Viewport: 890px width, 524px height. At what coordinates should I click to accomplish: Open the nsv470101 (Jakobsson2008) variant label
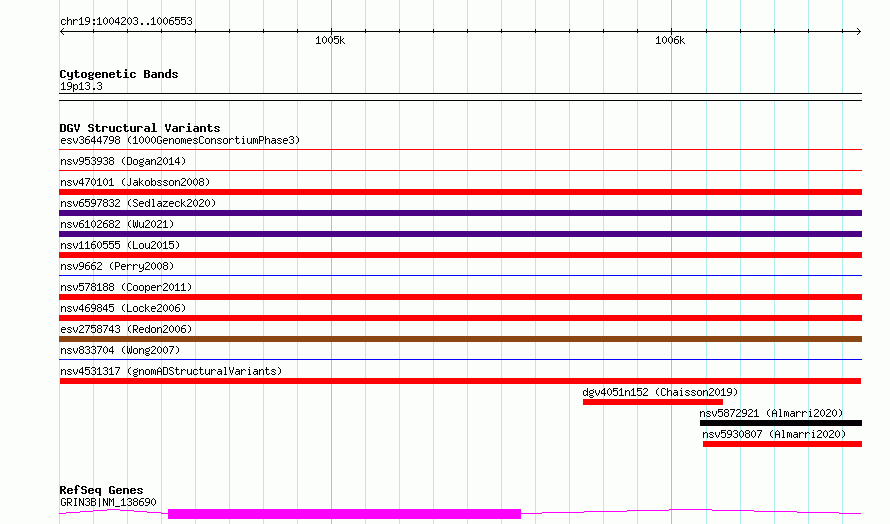(135, 182)
